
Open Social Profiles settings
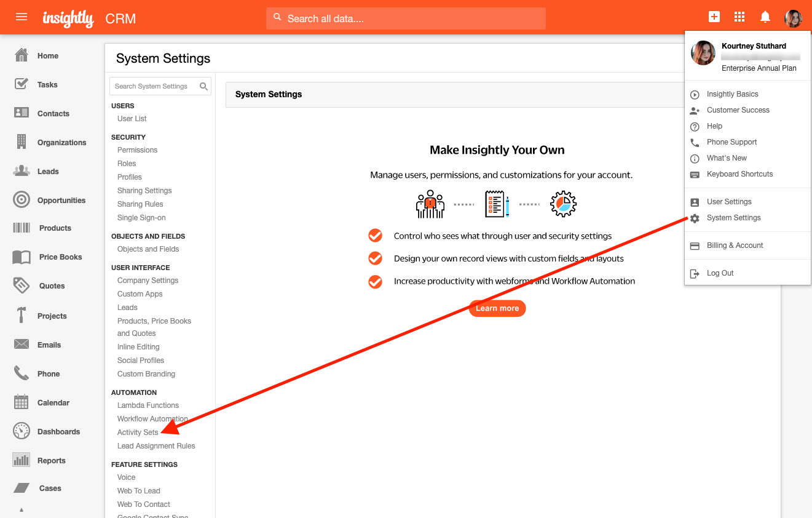[x=141, y=361]
